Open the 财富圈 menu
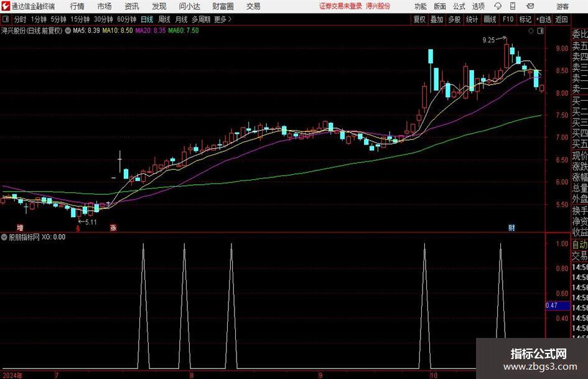This screenshot has width=588, height=379. pos(223,6)
